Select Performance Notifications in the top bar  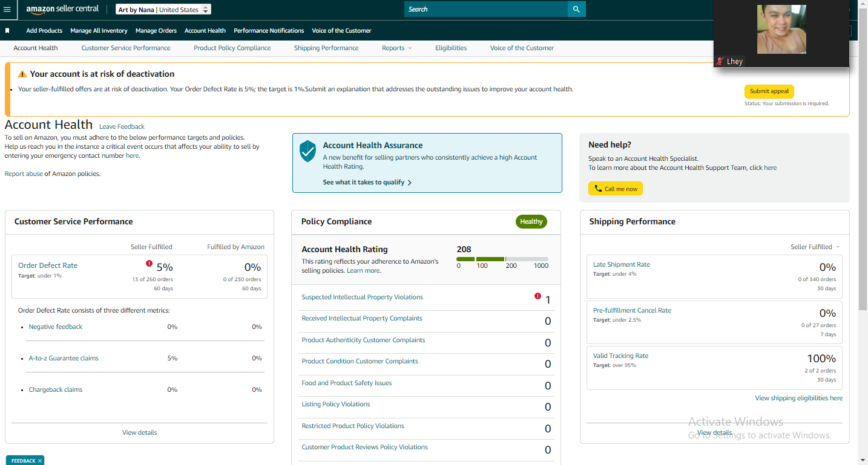[269, 30]
